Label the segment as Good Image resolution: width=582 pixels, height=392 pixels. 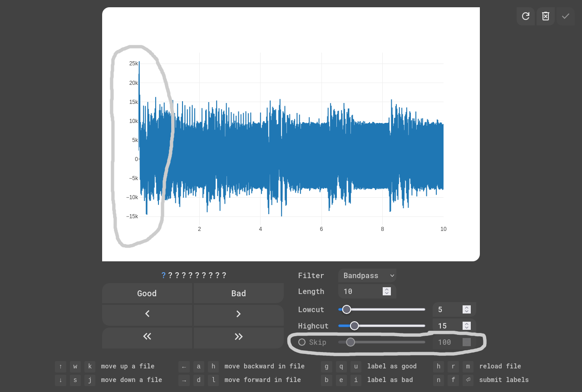[x=147, y=294]
